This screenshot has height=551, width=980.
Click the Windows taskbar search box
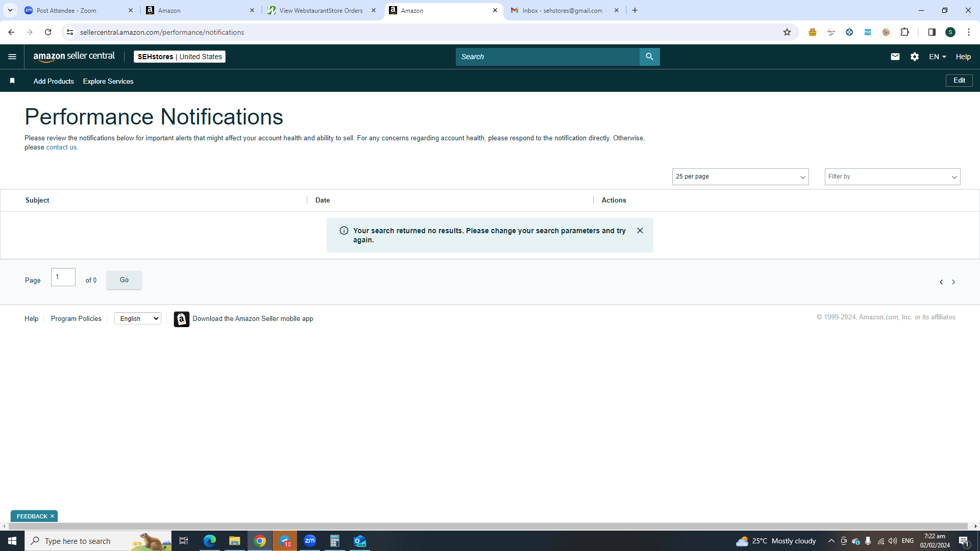tap(98, 541)
